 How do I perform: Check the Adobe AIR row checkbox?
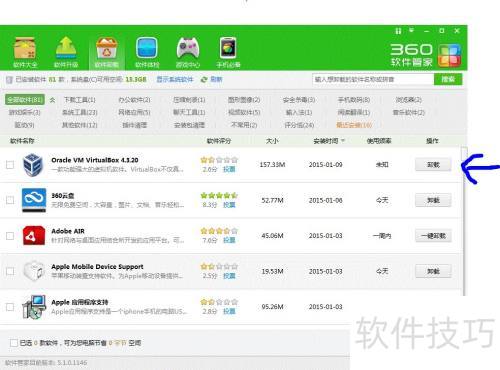pyautogui.click(x=10, y=236)
